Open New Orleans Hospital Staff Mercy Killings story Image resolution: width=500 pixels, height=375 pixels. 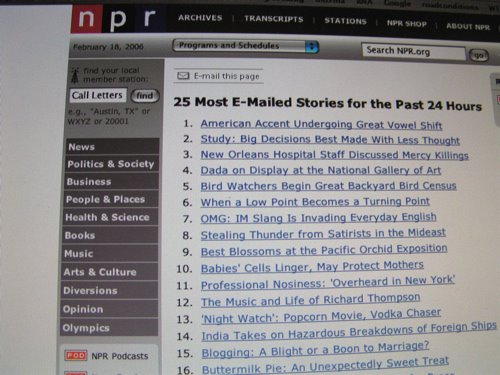click(x=334, y=155)
